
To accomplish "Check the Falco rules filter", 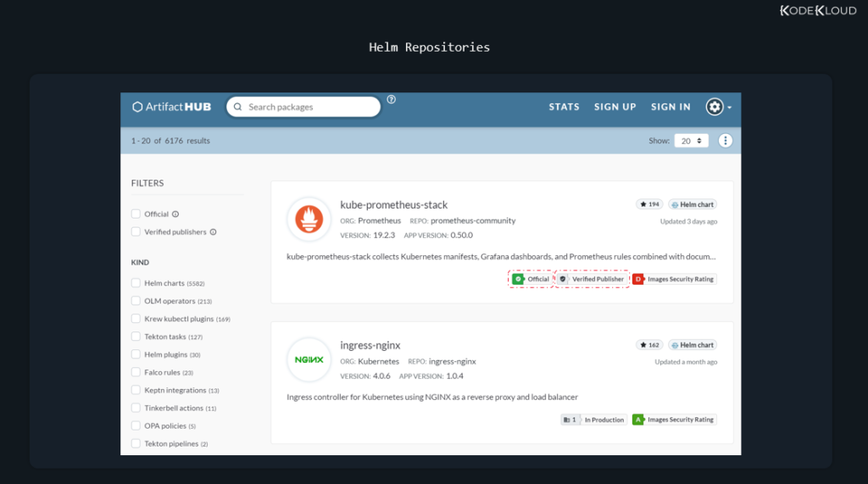I will click(x=136, y=372).
